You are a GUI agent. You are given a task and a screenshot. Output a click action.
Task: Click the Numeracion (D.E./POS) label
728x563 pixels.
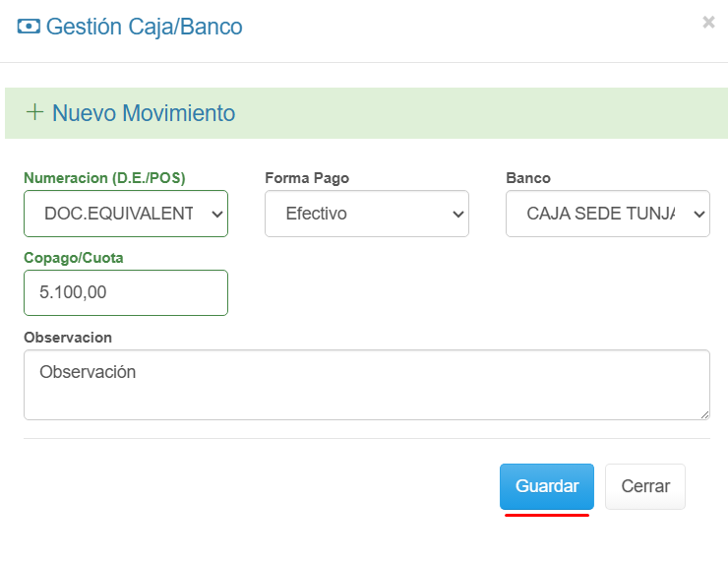(104, 178)
